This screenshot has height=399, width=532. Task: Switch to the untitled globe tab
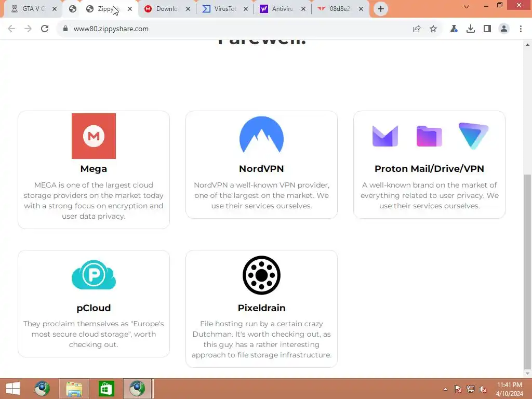click(x=72, y=9)
